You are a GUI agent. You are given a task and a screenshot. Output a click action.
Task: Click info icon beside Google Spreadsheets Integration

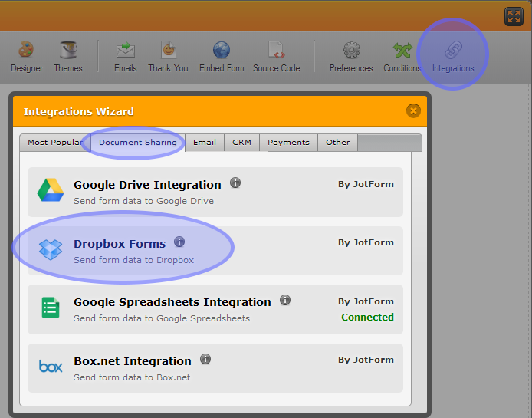pyautogui.click(x=285, y=301)
